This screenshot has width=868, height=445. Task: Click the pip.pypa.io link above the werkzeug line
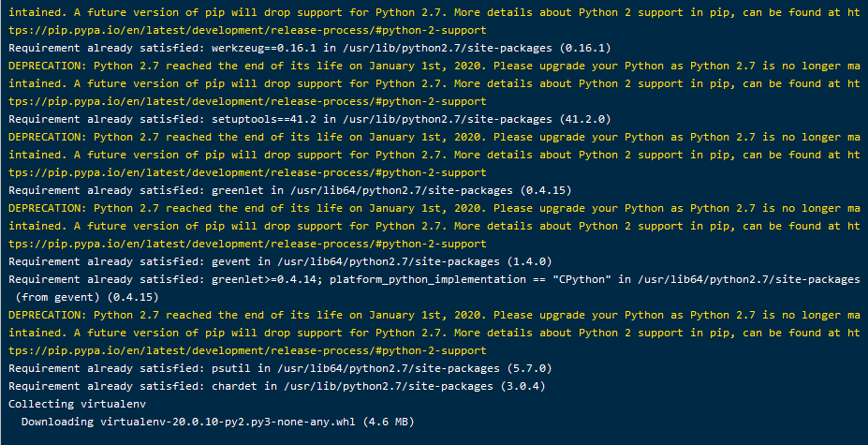click(x=246, y=30)
